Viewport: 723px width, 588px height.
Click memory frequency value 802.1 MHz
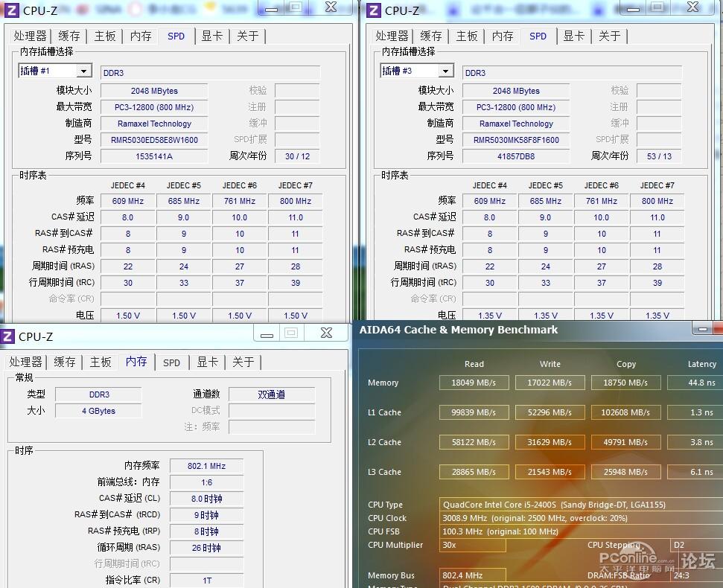tap(206, 466)
